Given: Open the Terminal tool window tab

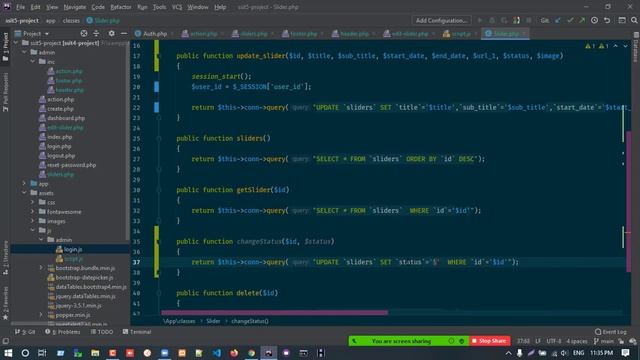Looking at the screenshot, I should [137, 332].
